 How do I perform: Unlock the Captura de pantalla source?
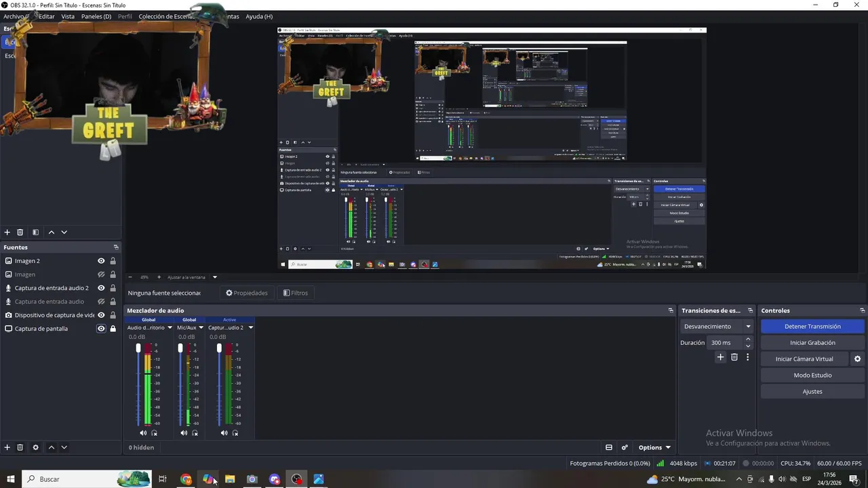113,329
